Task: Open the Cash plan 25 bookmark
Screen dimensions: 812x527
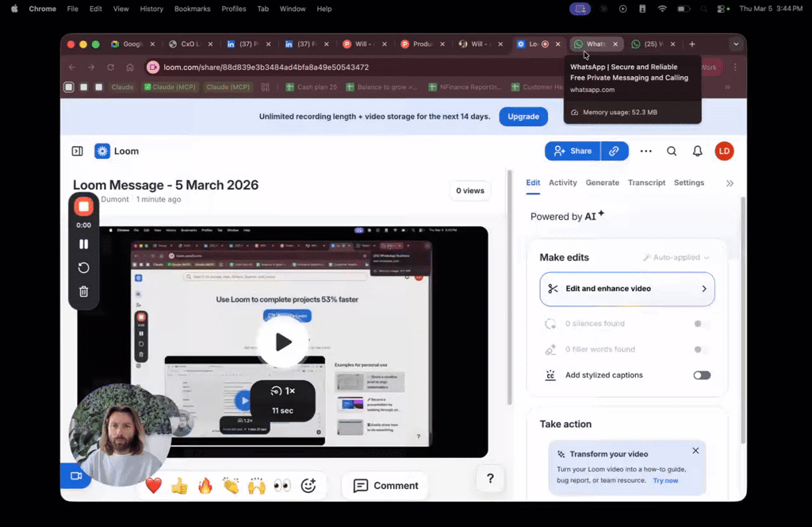Action: click(x=311, y=87)
